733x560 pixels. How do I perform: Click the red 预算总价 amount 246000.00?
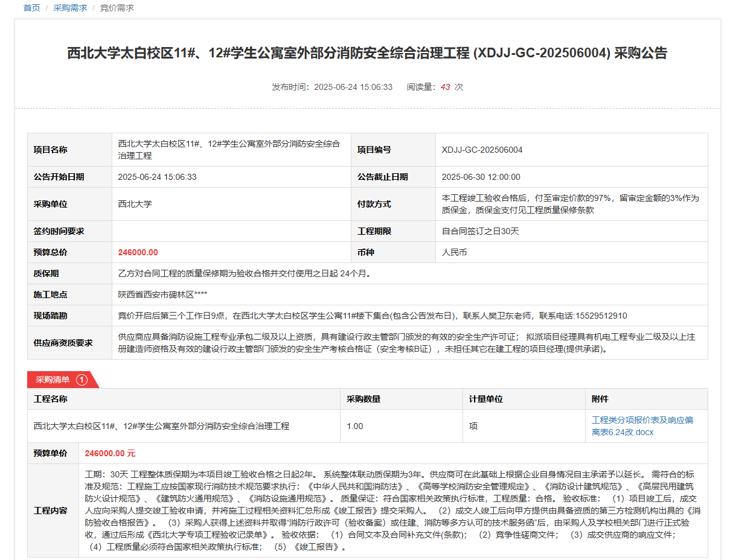(x=138, y=252)
